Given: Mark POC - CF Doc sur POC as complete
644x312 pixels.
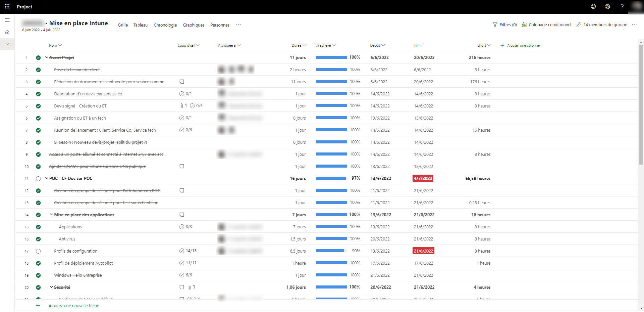Looking at the screenshot, I should pyautogui.click(x=38, y=179).
